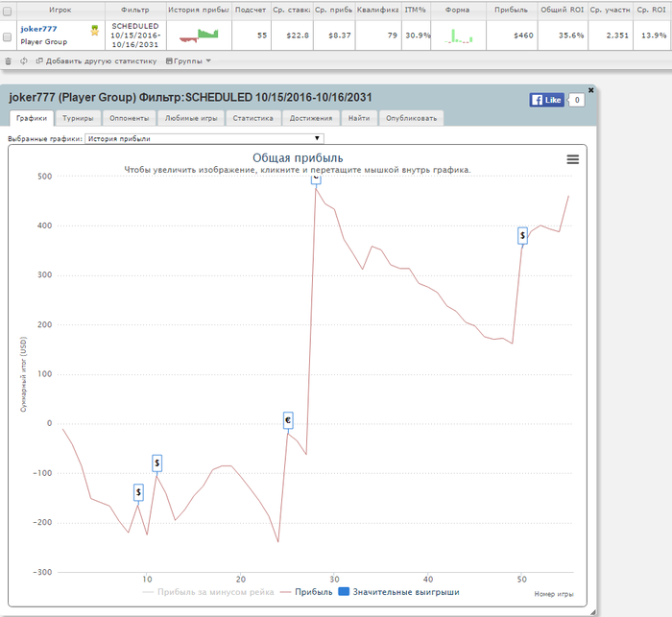Screen dimensions: 672x617
Task: Click the SCHEDULED filter cell
Action: click(x=135, y=36)
